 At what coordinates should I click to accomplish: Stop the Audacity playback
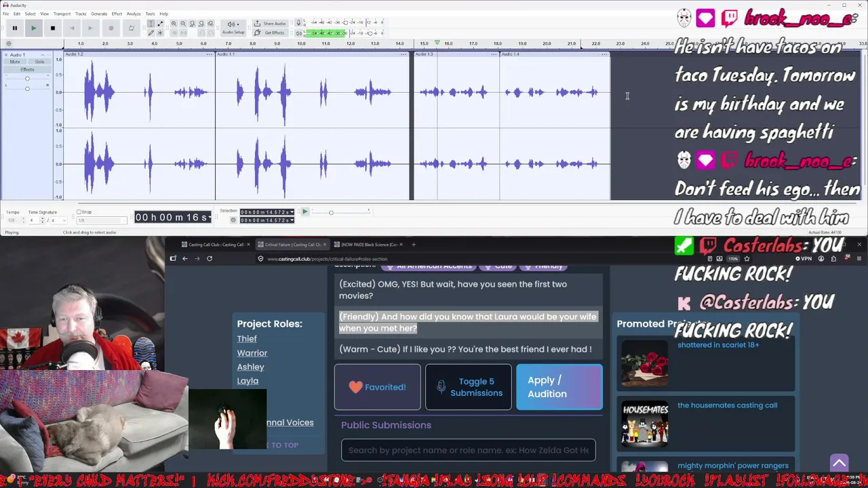click(x=52, y=28)
